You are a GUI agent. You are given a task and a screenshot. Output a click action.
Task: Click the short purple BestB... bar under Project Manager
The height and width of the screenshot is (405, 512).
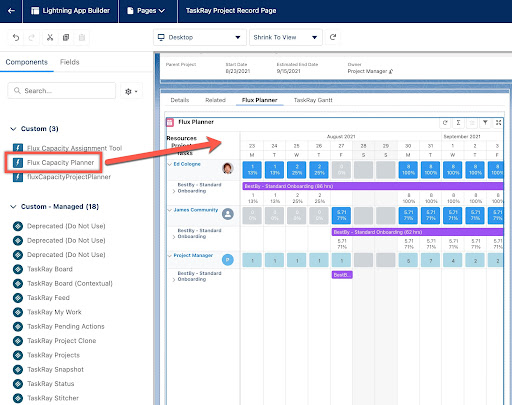[342, 275]
